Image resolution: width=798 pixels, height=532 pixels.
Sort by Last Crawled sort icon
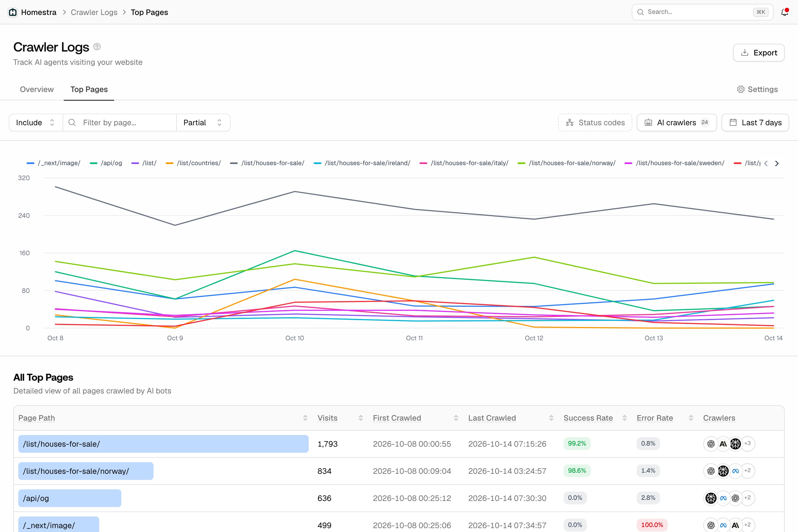[x=551, y=418]
